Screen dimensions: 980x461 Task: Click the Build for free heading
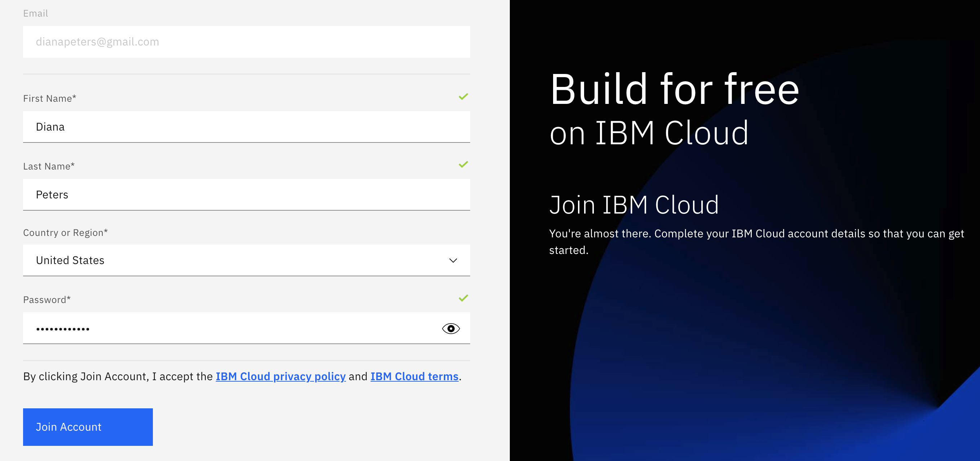674,90
